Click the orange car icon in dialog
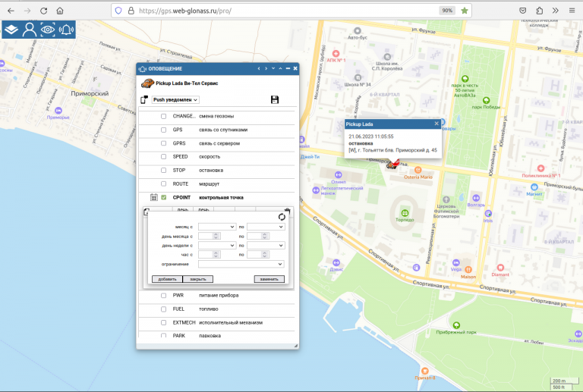 [x=147, y=83]
